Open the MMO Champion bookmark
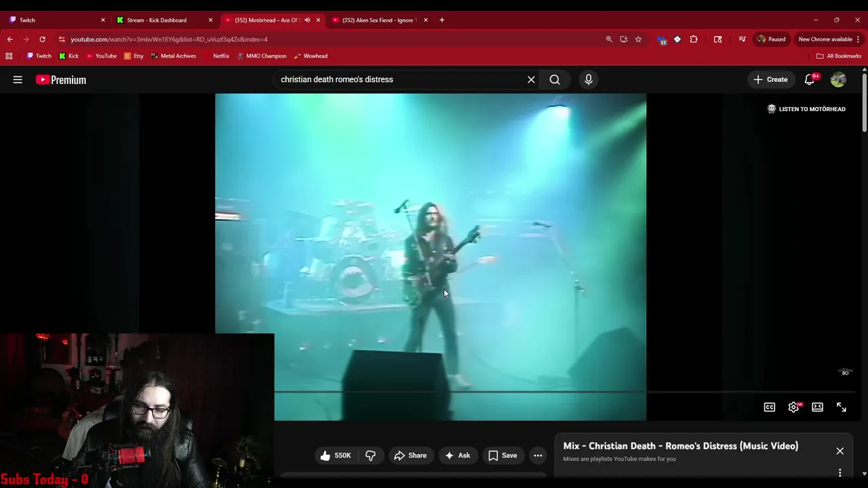This screenshot has height=488, width=868. click(x=261, y=56)
